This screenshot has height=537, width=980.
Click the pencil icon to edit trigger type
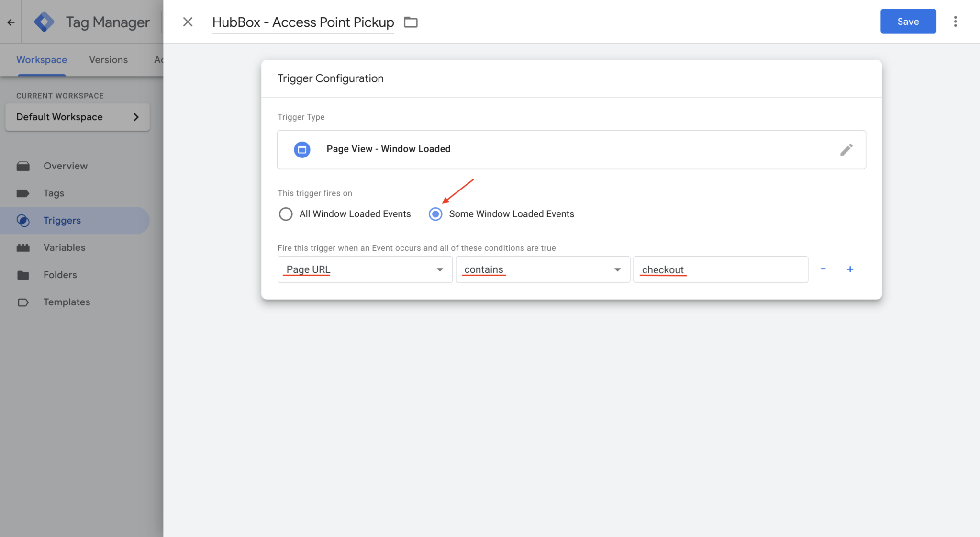[x=846, y=150]
